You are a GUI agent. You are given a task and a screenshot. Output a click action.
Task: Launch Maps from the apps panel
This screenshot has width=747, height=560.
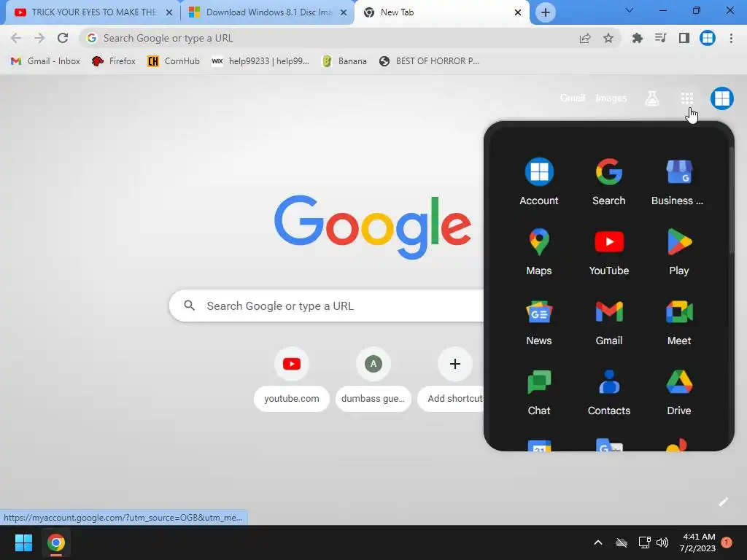coord(539,252)
